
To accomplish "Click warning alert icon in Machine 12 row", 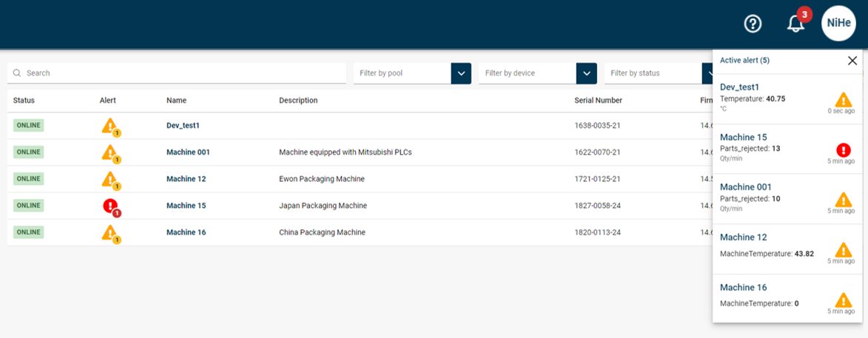I will pos(110,179).
